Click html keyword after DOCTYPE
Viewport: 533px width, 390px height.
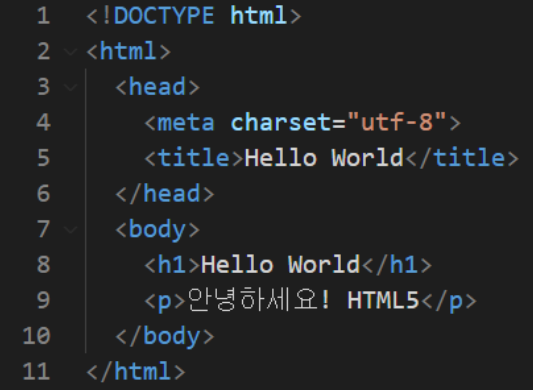pos(259,16)
